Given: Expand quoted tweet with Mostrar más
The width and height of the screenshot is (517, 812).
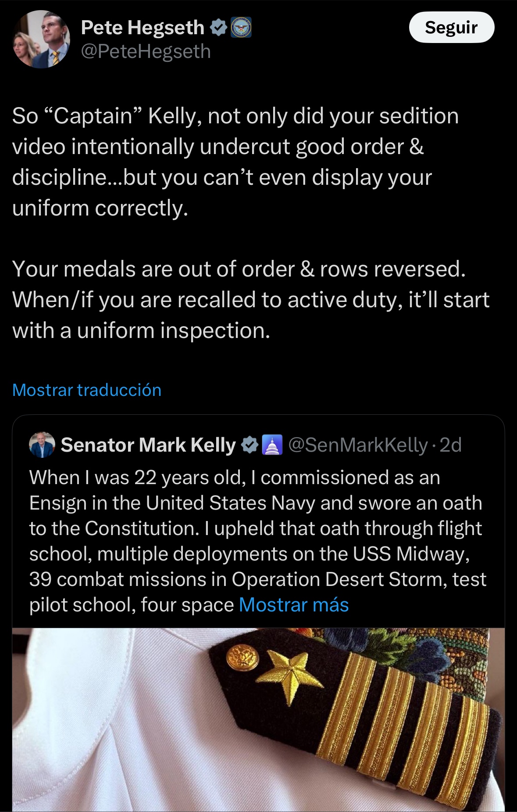Looking at the screenshot, I should pos(293,605).
